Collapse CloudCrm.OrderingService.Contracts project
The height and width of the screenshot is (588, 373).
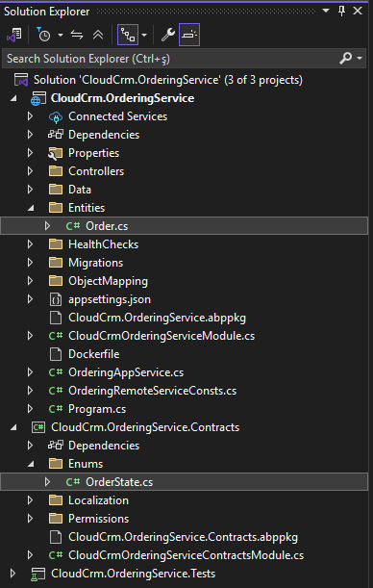pyautogui.click(x=13, y=427)
